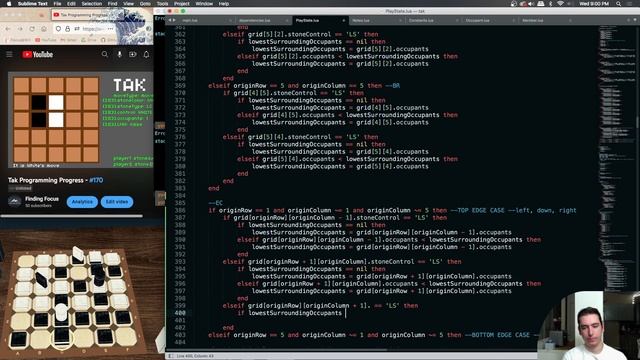640x360 pixels.
Task: Open Bluetooth status menu
Action: click(550, 4)
